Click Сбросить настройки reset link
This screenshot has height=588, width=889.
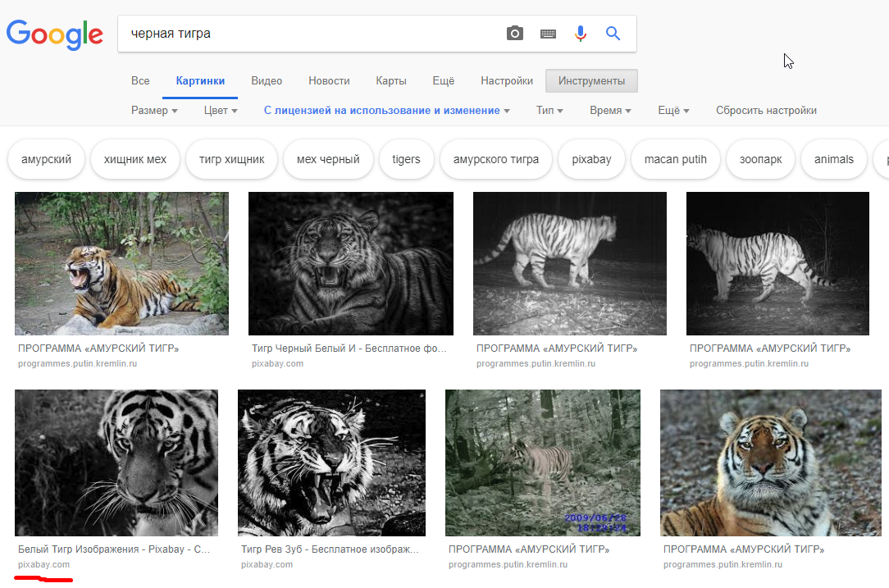(x=766, y=111)
